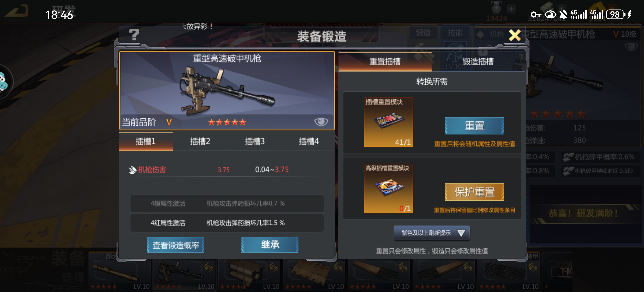Open the question mark help icon

click(134, 35)
